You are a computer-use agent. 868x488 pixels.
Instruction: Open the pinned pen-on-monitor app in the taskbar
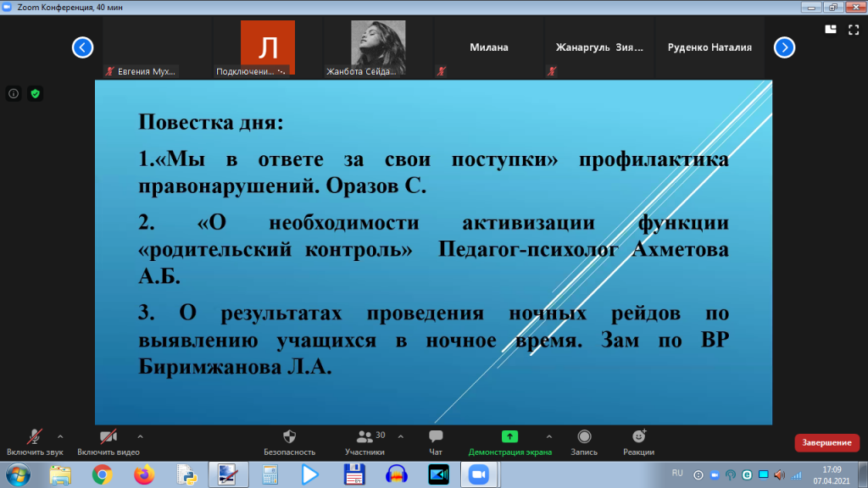tap(228, 475)
